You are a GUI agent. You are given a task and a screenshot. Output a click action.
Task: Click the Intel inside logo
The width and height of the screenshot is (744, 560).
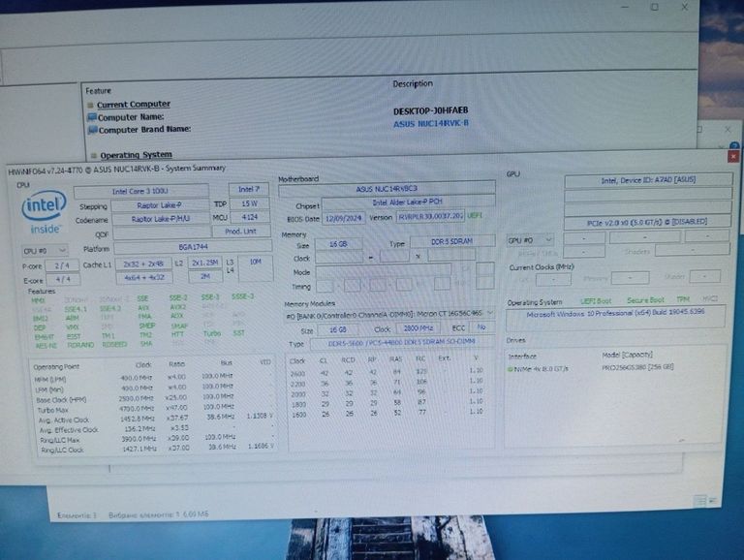(x=45, y=212)
